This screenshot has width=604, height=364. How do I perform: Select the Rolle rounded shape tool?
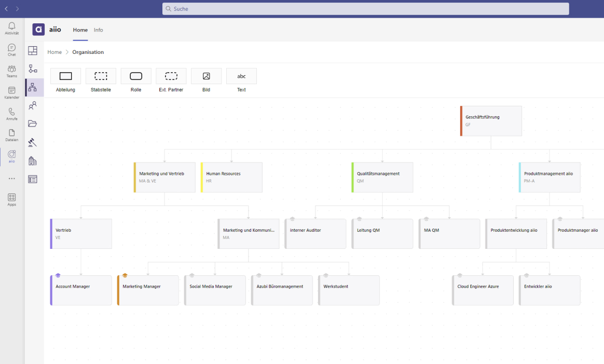(136, 76)
